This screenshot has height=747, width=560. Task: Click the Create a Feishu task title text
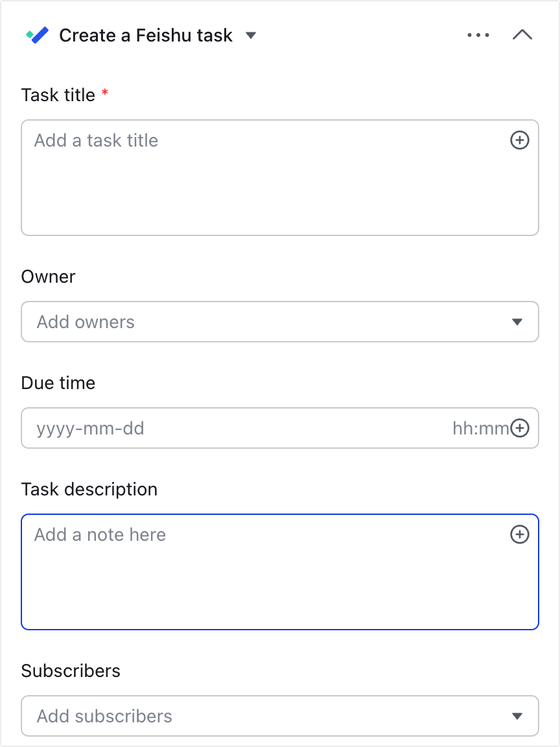[146, 35]
